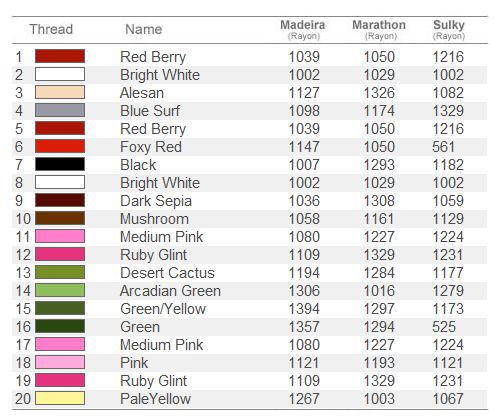Select the Desert Cactus swatch
This screenshot has height=420, width=500.
tap(60, 272)
